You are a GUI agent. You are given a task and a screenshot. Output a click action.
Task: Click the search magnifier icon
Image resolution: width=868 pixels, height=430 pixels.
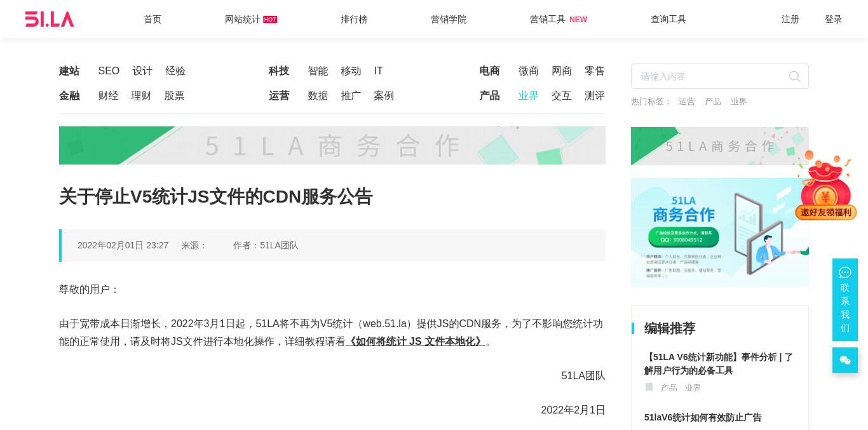click(794, 76)
